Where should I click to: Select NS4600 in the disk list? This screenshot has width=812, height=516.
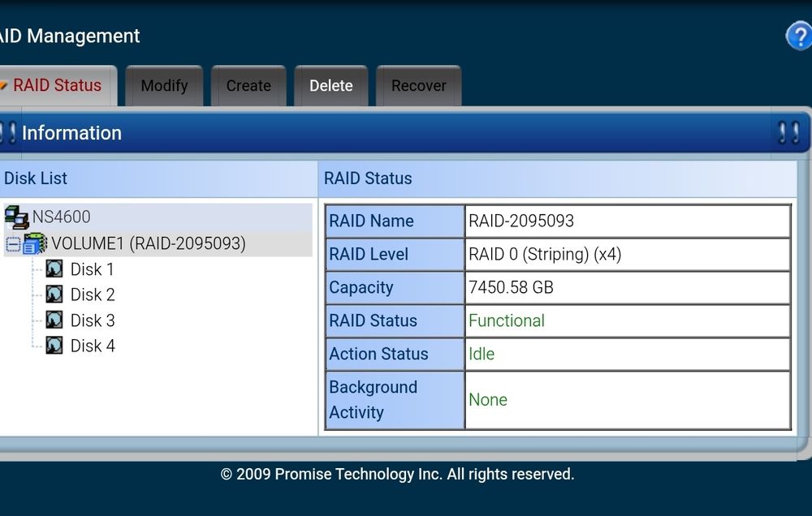point(61,217)
